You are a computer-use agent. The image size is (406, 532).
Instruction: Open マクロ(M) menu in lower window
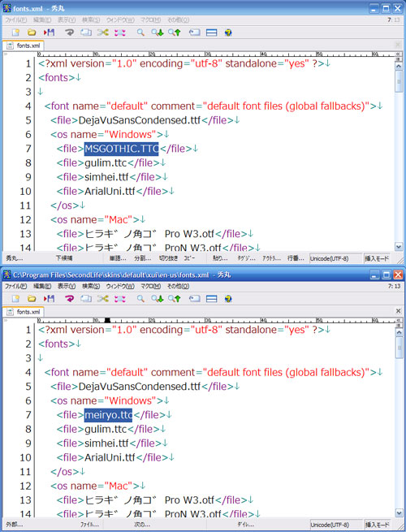[x=150, y=287]
